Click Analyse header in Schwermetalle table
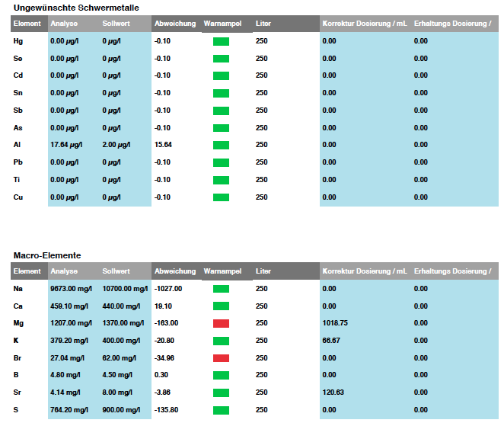This screenshot has height=439, width=504. (64, 24)
